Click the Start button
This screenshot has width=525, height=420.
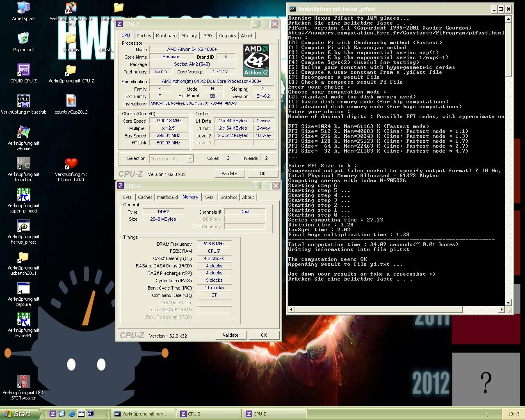pyautogui.click(x=20, y=414)
